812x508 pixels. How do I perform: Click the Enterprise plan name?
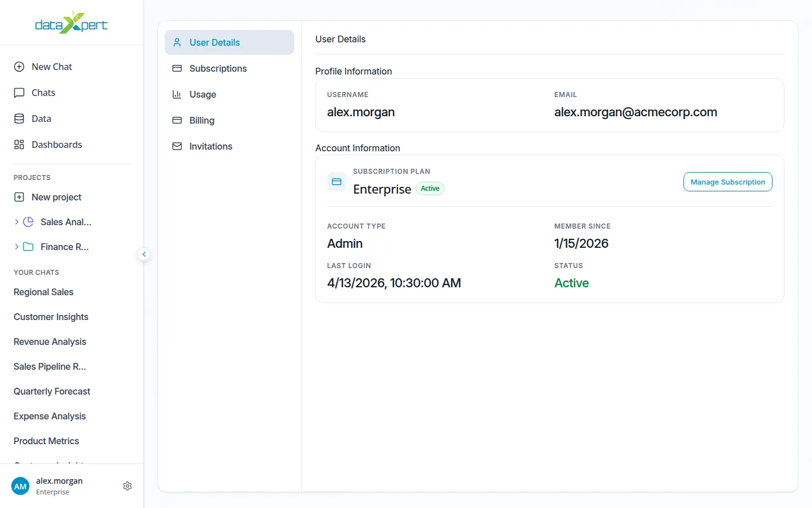[x=382, y=189]
